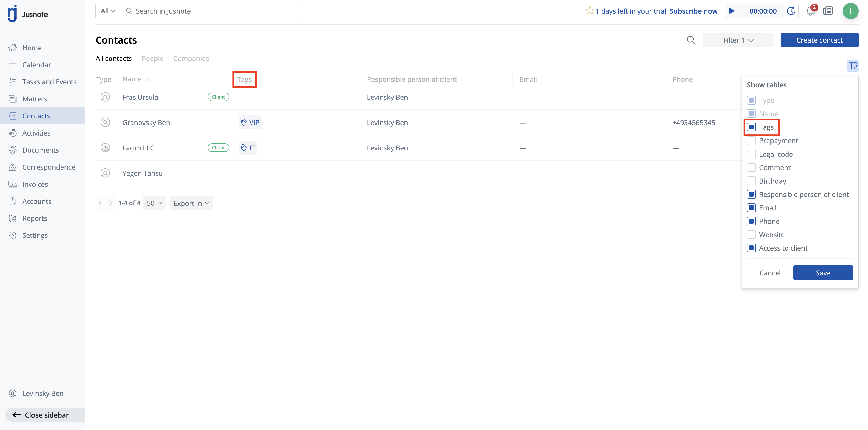
Task: Start the timer with the play icon
Action: 732,11
